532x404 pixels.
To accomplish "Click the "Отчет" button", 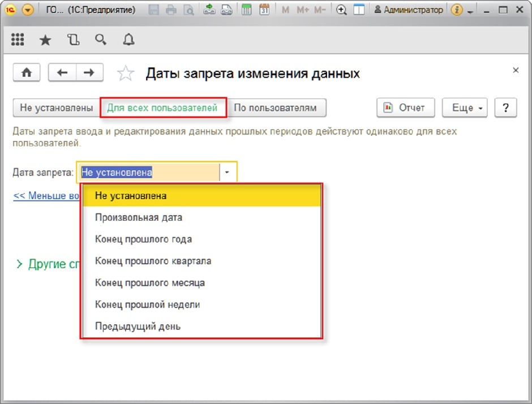I will 405,108.
